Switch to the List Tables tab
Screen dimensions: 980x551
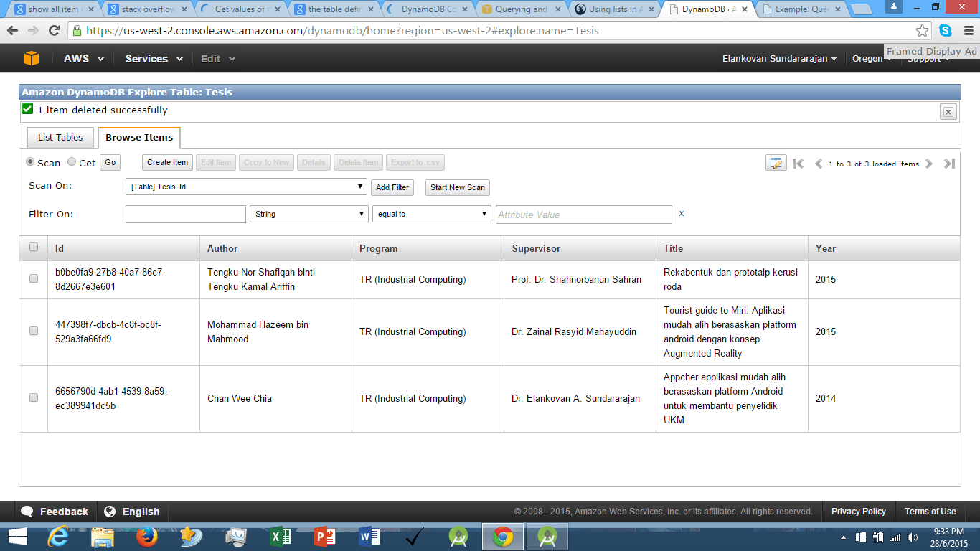[x=60, y=138]
